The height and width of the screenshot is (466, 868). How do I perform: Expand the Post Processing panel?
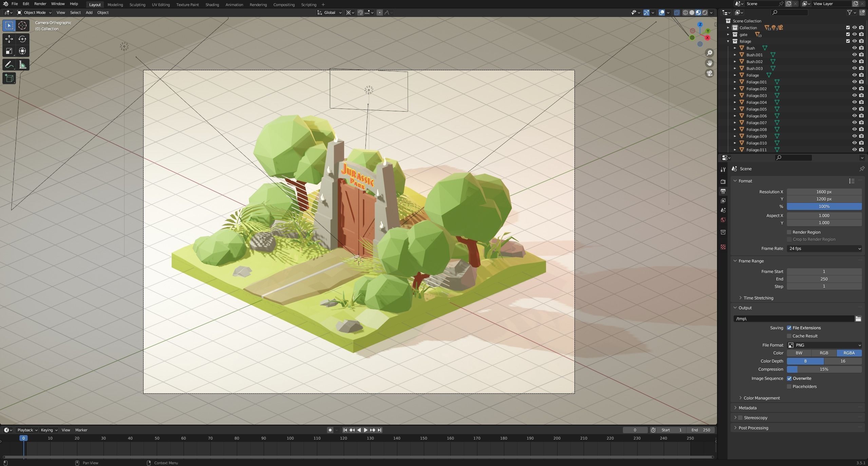click(x=753, y=428)
